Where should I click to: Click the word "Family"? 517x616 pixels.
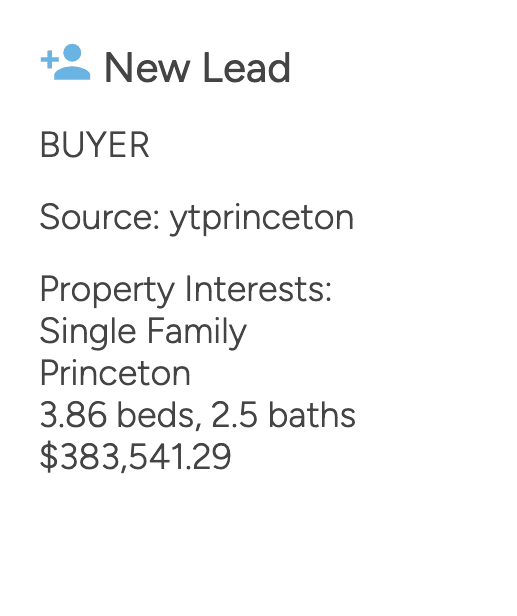point(197,332)
